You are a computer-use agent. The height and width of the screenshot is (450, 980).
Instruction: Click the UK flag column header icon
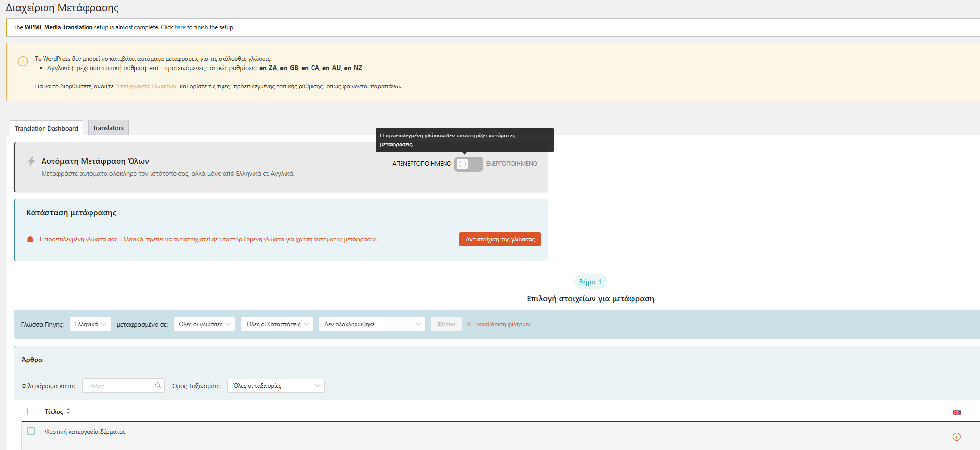[x=956, y=412]
